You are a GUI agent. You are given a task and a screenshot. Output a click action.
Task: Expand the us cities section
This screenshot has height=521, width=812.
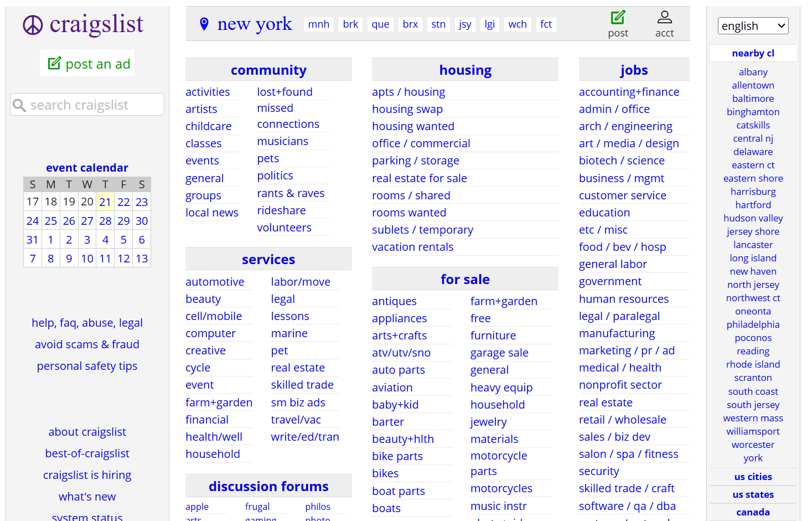click(x=753, y=477)
